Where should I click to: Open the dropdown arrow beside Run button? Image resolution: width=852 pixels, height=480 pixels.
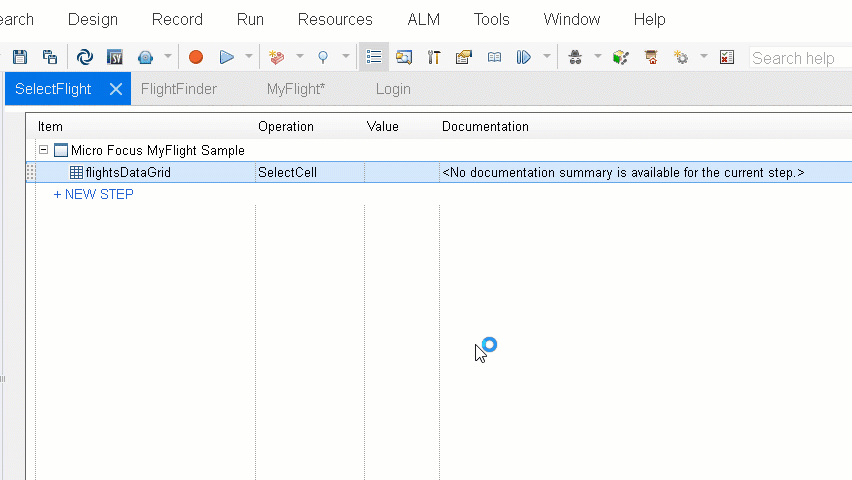tap(249, 57)
